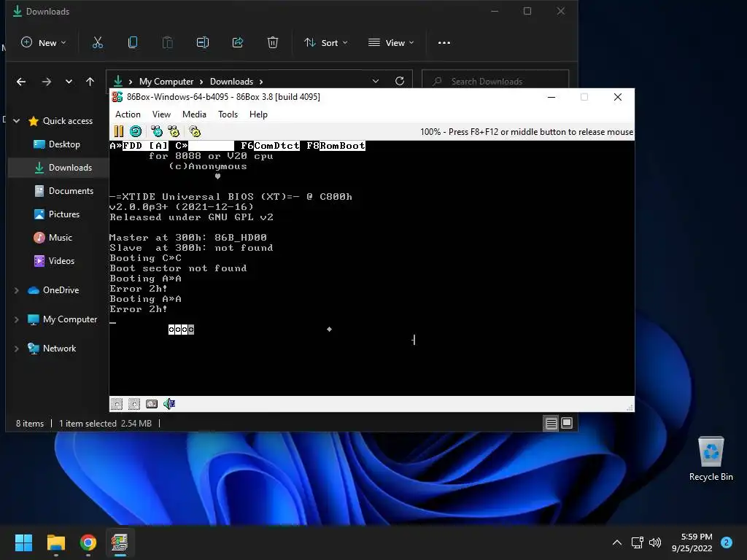This screenshot has height=560, width=747.
Task: Select Downloads in the navigation pane
Action: (58, 168)
